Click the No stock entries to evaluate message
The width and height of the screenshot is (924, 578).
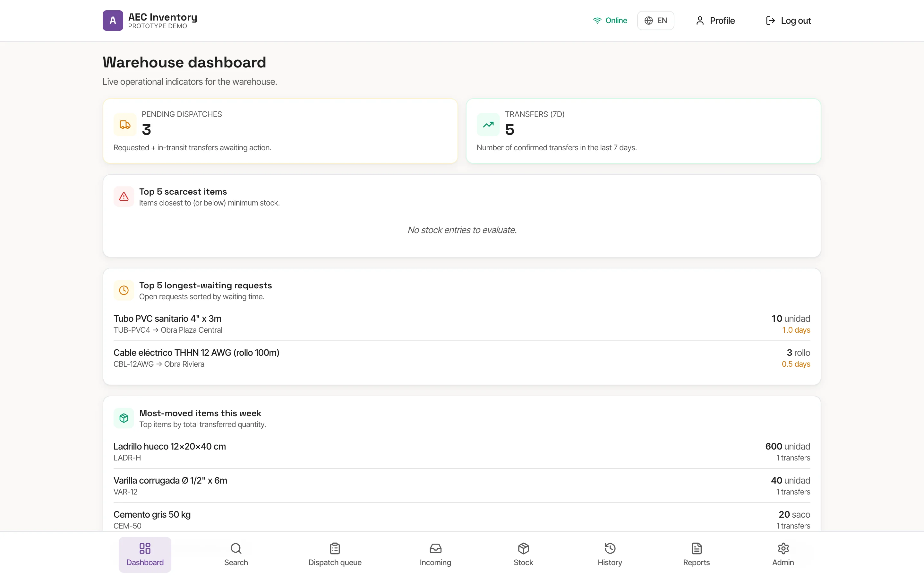[462, 230]
